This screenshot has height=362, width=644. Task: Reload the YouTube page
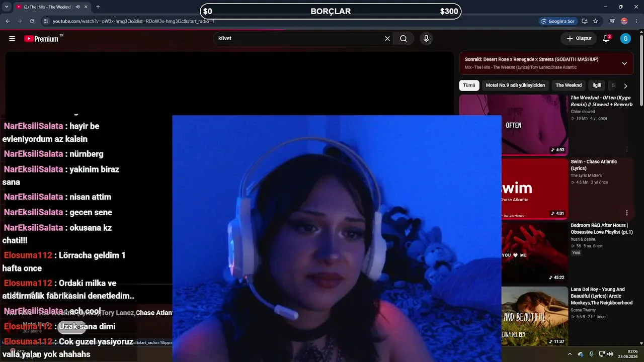pos(32,21)
